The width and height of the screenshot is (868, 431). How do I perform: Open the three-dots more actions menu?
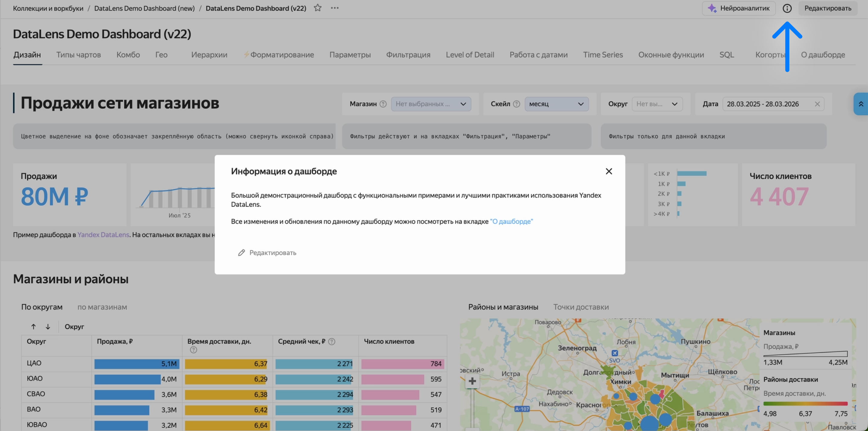point(335,8)
